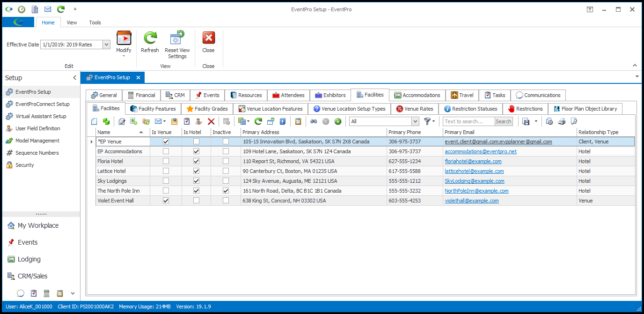Click the Search button
The width and height of the screenshot is (644, 314).
click(504, 121)
